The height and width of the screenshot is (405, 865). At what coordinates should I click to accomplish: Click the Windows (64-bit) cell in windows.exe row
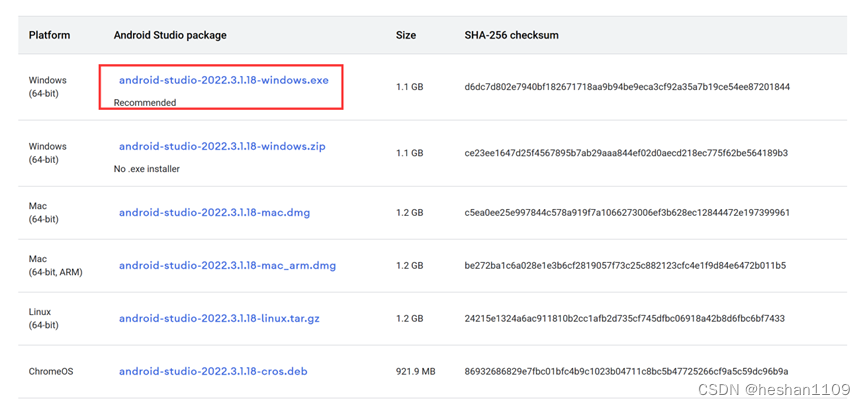[47, 87]
